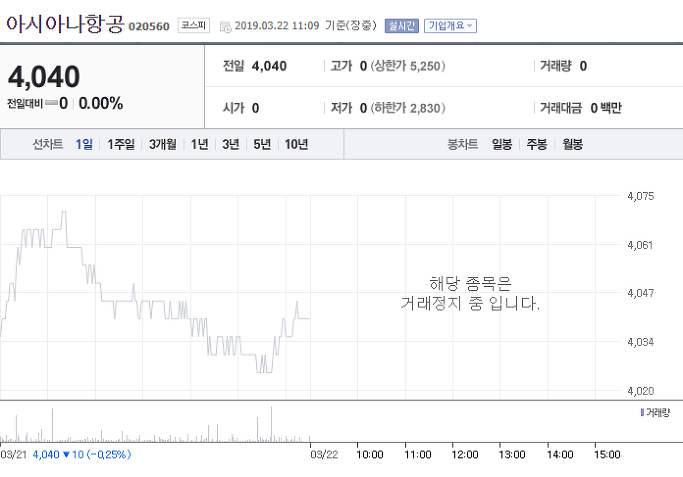Viewport: 683px width, 477px height.
Task: Click the 4,020 price axis label
Action: [640, 391]
